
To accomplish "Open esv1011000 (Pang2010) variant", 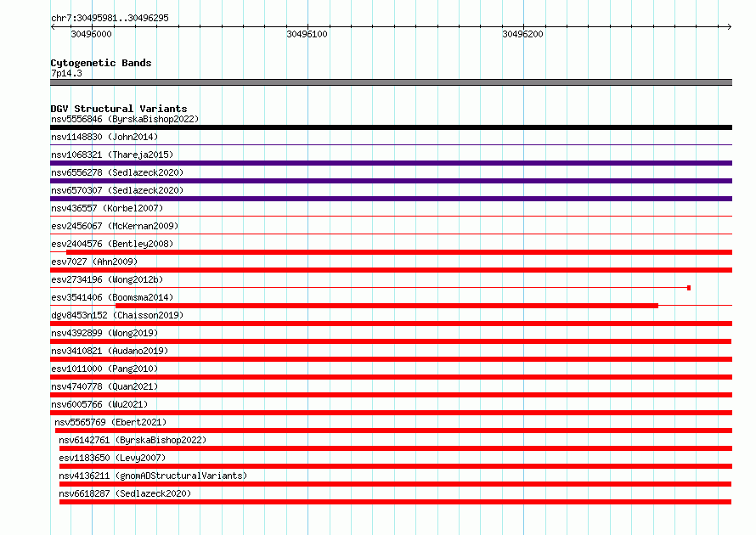I will tap(104, 369).
